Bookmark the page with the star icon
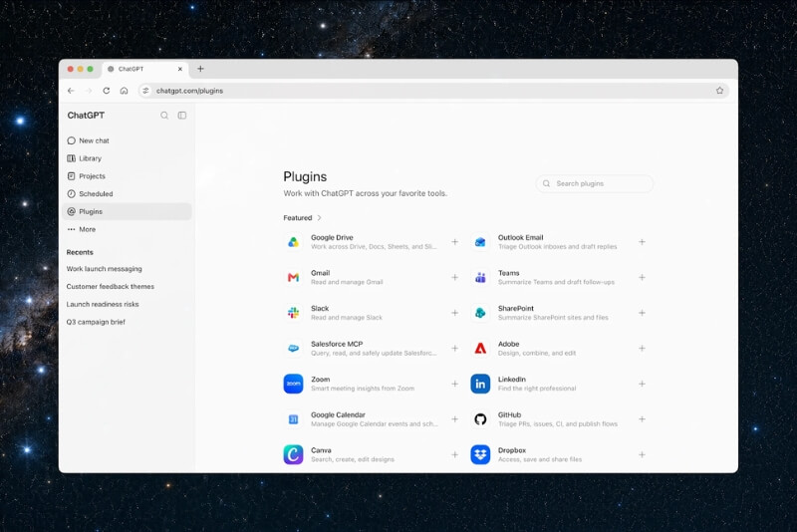The height and width of the screenshot is (532, 797). click(x=719, y=91)
